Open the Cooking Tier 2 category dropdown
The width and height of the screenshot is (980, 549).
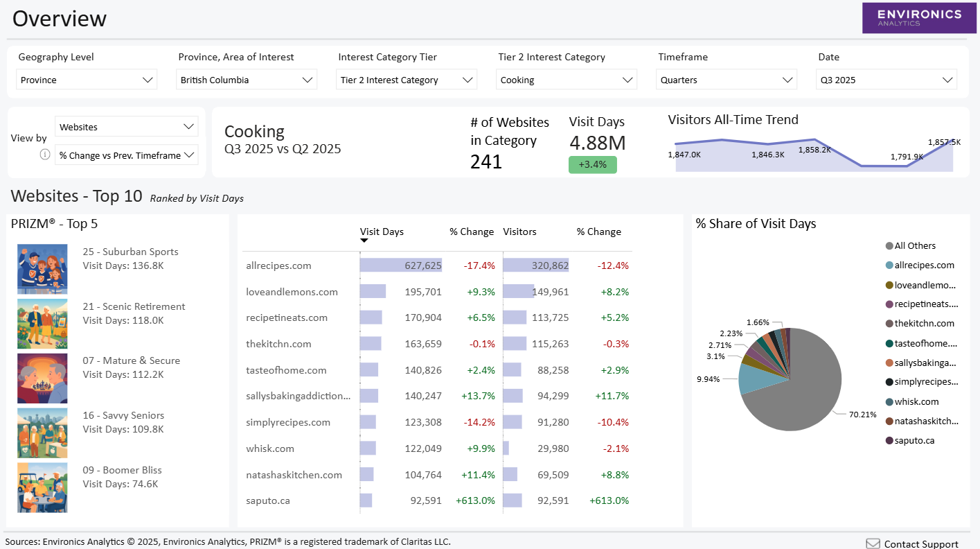pos(567,79)
